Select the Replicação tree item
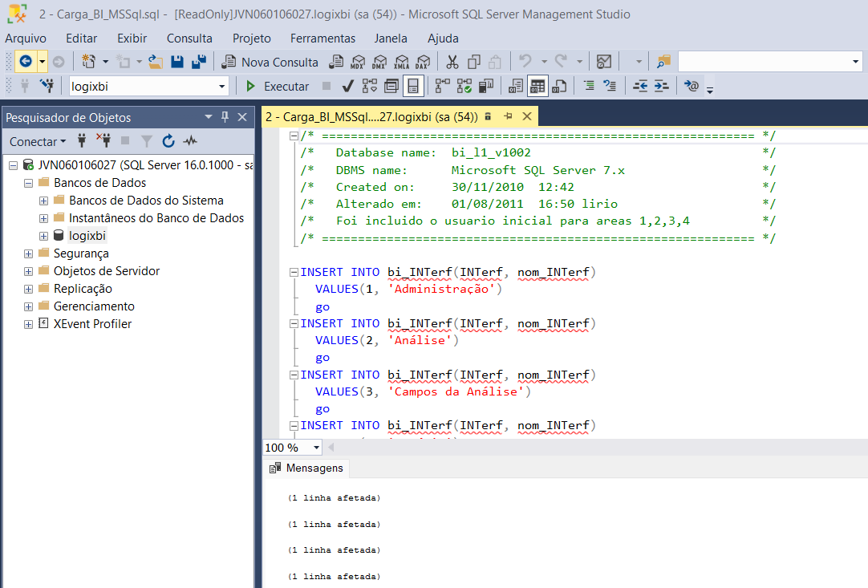 pyautogui.click(x=83, y=289)
